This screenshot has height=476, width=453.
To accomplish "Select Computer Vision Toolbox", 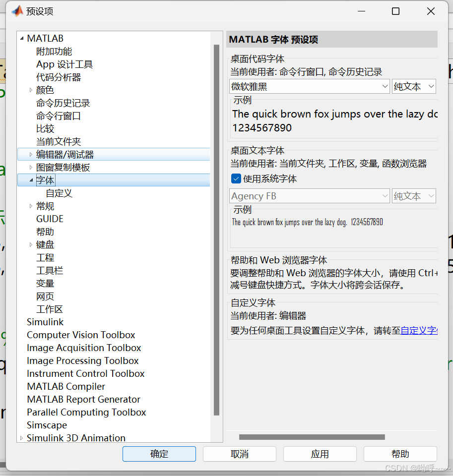I will [81, 335].
